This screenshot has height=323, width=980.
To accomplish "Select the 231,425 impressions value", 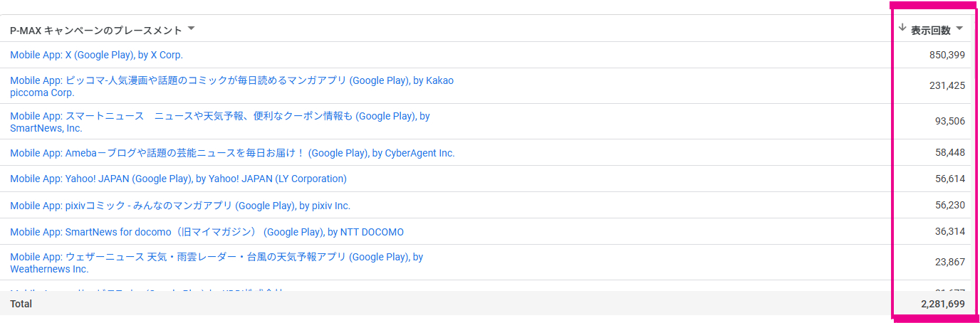I will click(947, 85).
